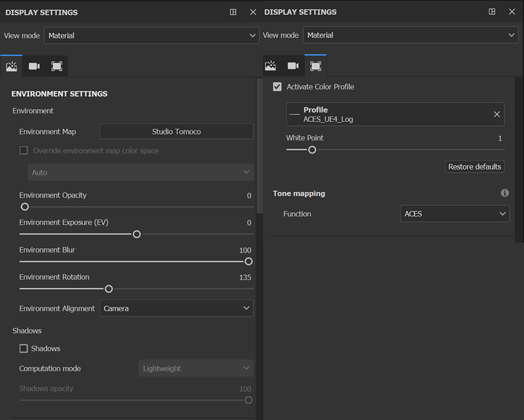The image size is (524, 420).
Task: Open viewport settings tab in left panel
Action: pos(57,66)
